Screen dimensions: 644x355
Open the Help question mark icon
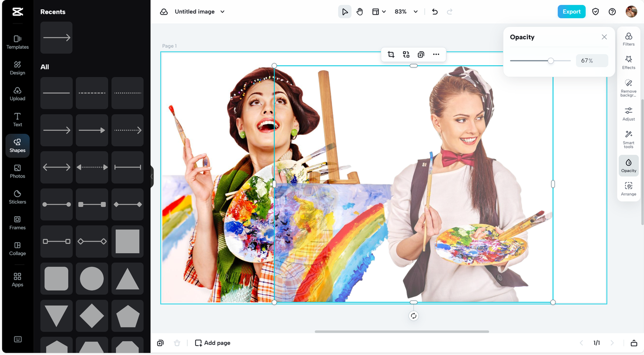[x=612, y=12]
